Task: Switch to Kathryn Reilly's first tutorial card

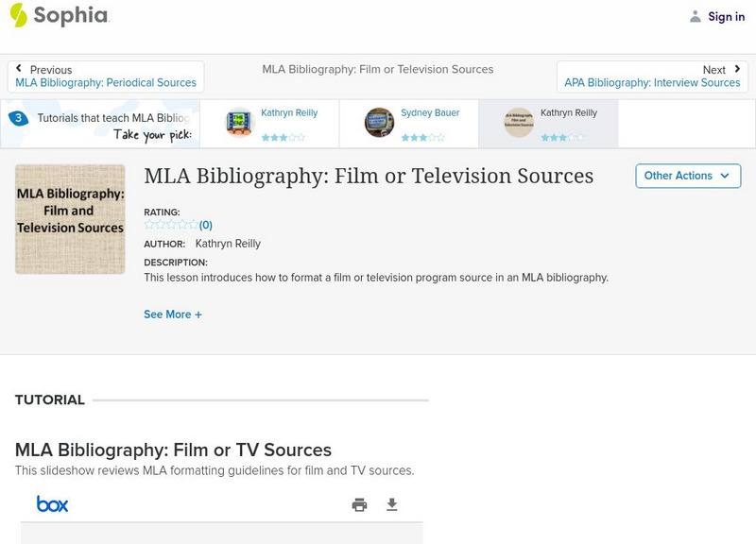Action: click(x=272, y=123)
